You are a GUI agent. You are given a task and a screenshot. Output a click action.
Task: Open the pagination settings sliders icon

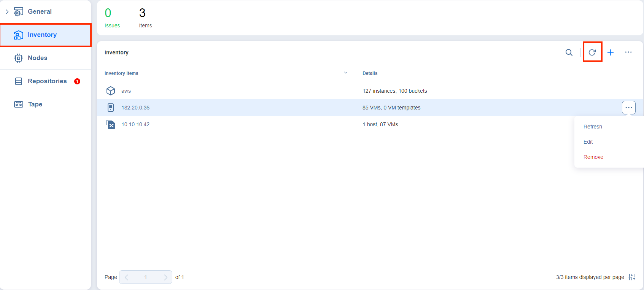pos(631,277)
